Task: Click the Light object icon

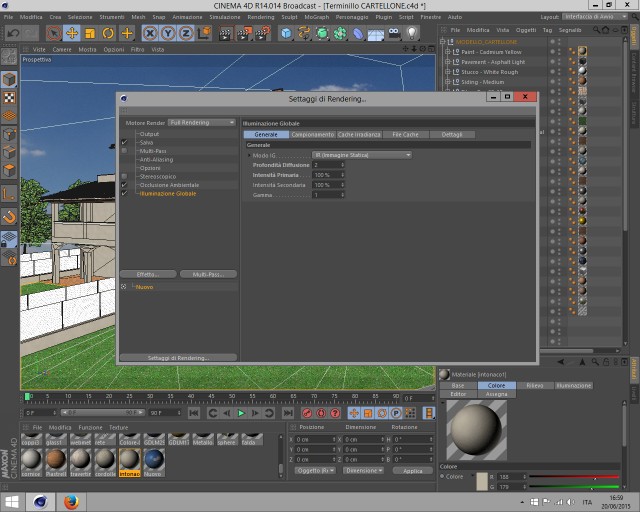Action: point(412,33)
